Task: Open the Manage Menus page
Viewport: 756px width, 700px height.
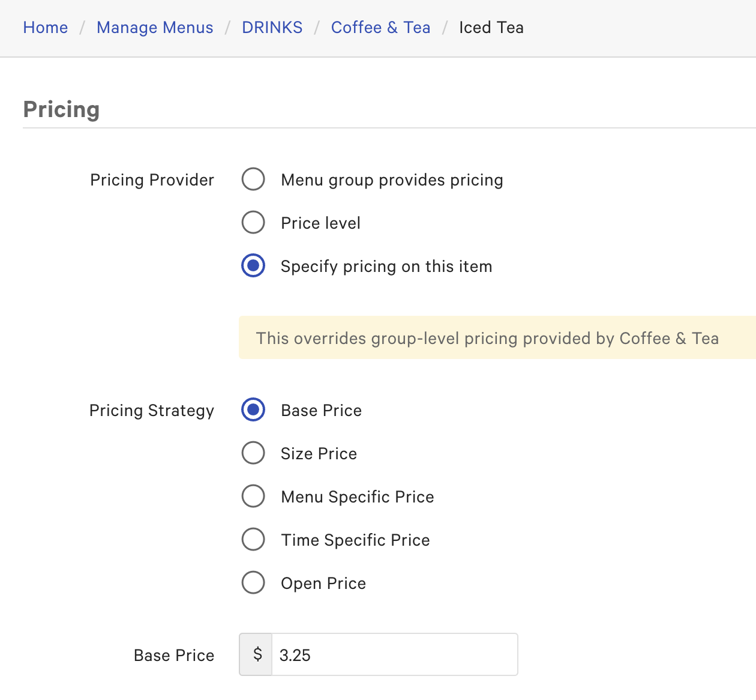Action: pyautogui.click(x=155, y=28)
